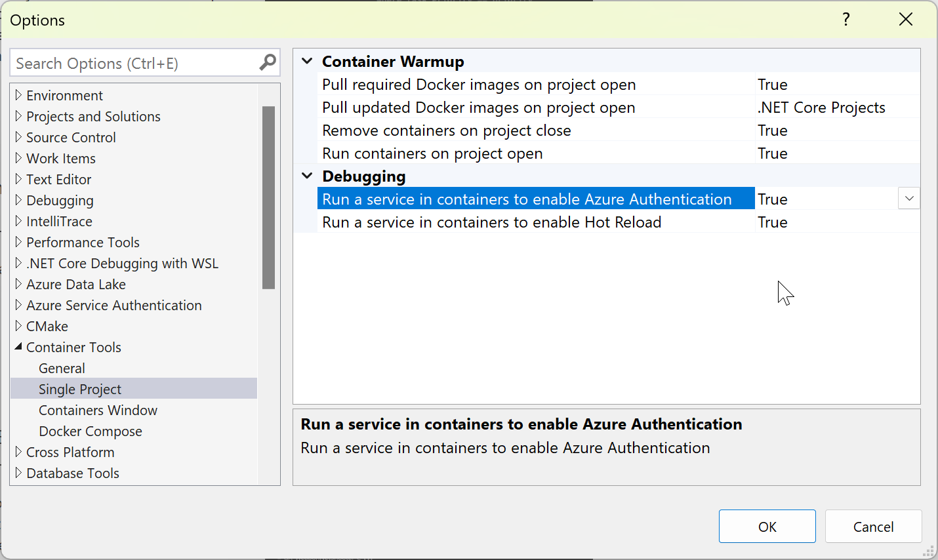The height and width of the screenshot is (560, 938).
Task: Click the search magnifier icon
Action: [x=268, y=62]
